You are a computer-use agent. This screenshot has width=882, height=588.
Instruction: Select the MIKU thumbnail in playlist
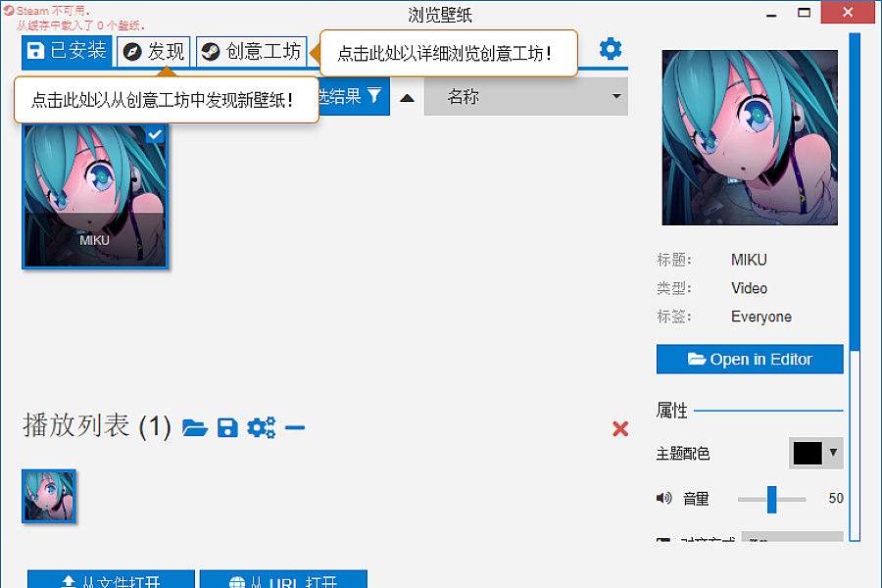click(x=49, y=496)
